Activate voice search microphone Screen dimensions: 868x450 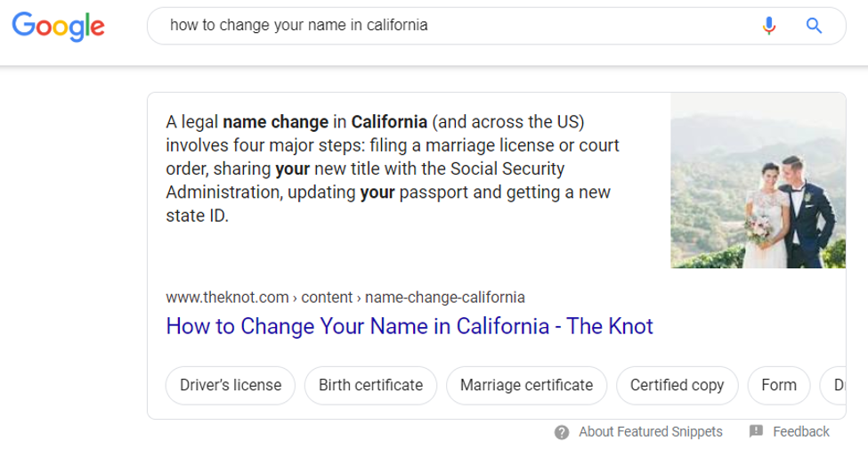click(769, 26)
